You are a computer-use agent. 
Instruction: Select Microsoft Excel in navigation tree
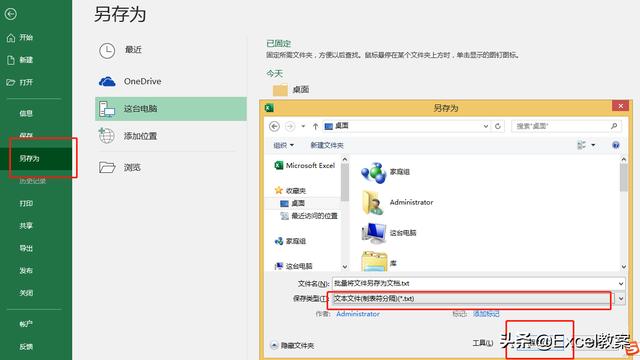pyautogui.click(x=304, y=165)
